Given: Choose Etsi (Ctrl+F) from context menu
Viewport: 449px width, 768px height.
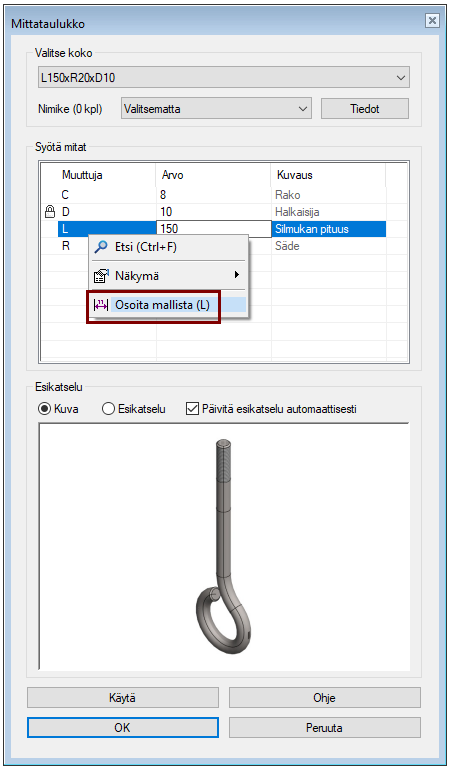Looking at the screenshot, I should [x=168, y=247].
